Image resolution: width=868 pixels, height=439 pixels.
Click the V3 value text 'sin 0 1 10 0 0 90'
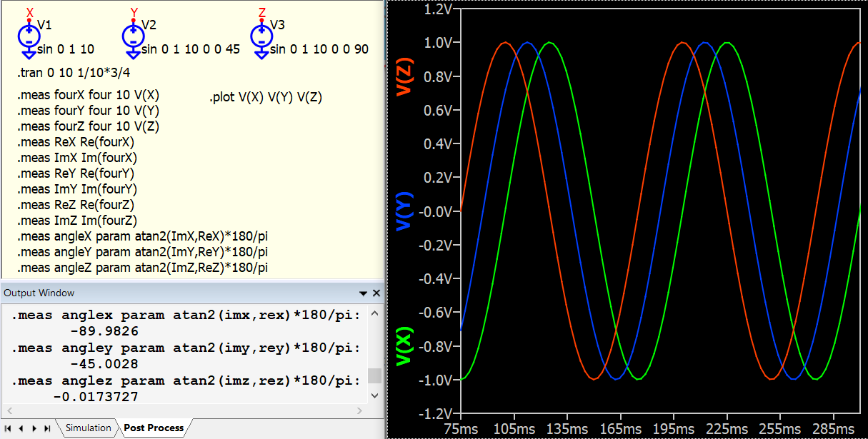319,49
